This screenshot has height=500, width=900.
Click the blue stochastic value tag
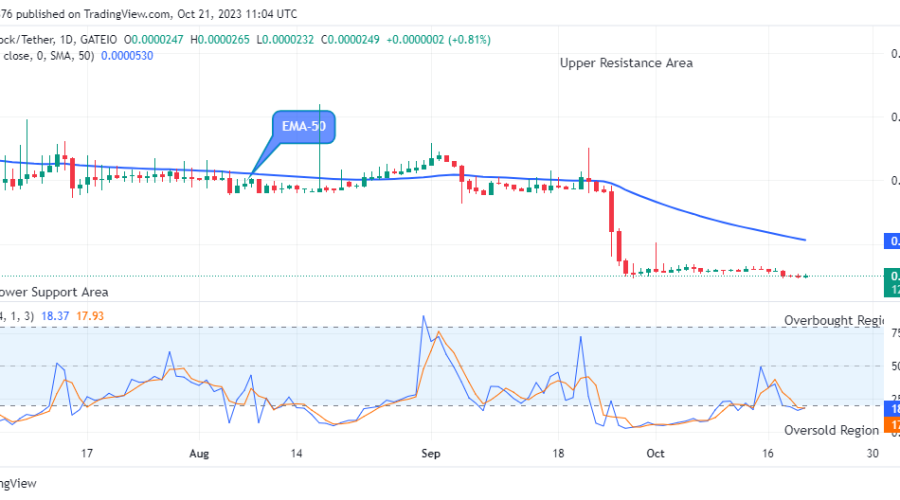click(x=892, y=409)
